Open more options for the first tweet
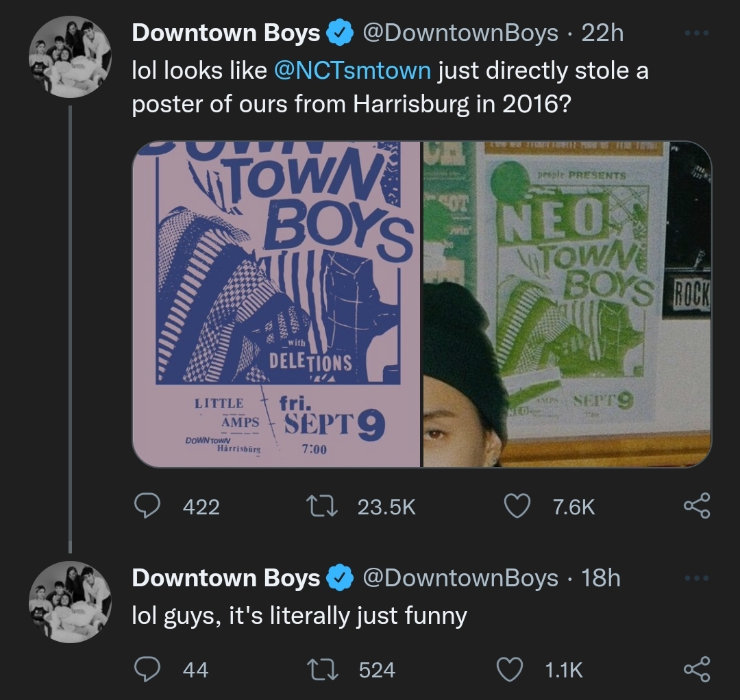This screenshot has height=700, width=740. [x=696, y=34]
